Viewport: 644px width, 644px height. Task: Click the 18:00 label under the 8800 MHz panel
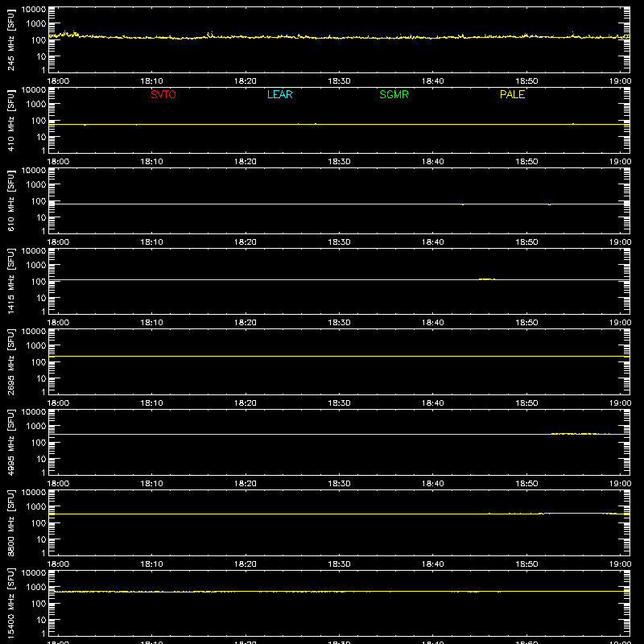[x=58, y=564]
